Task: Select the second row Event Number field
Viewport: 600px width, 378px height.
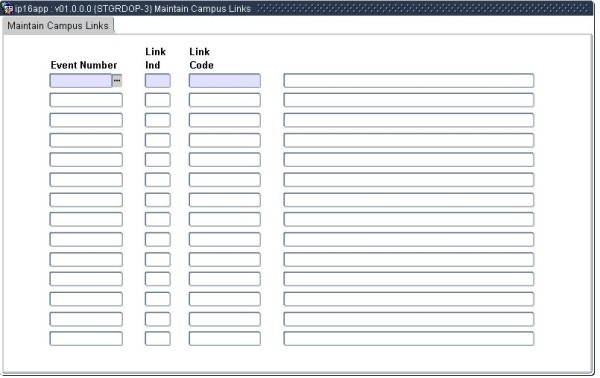Action: point(86,100)
